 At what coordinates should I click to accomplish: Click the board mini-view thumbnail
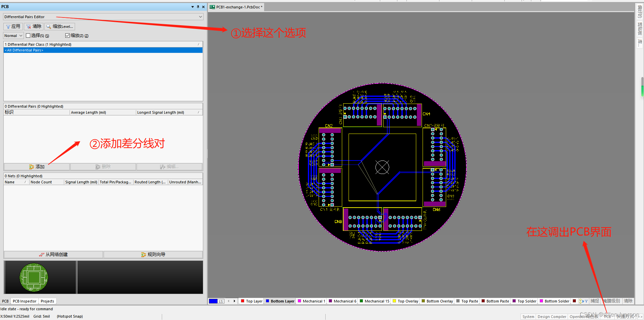pos(34,277)
